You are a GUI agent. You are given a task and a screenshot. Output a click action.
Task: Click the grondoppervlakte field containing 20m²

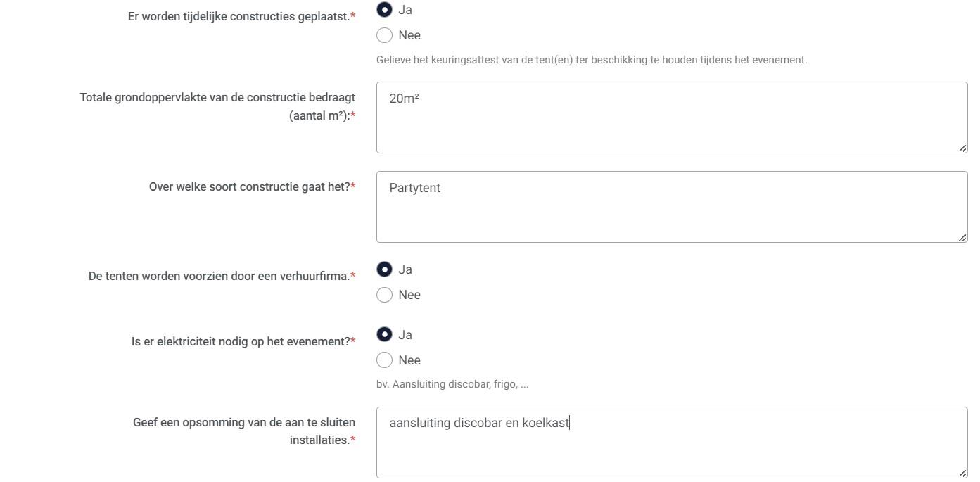coord(671,118)
